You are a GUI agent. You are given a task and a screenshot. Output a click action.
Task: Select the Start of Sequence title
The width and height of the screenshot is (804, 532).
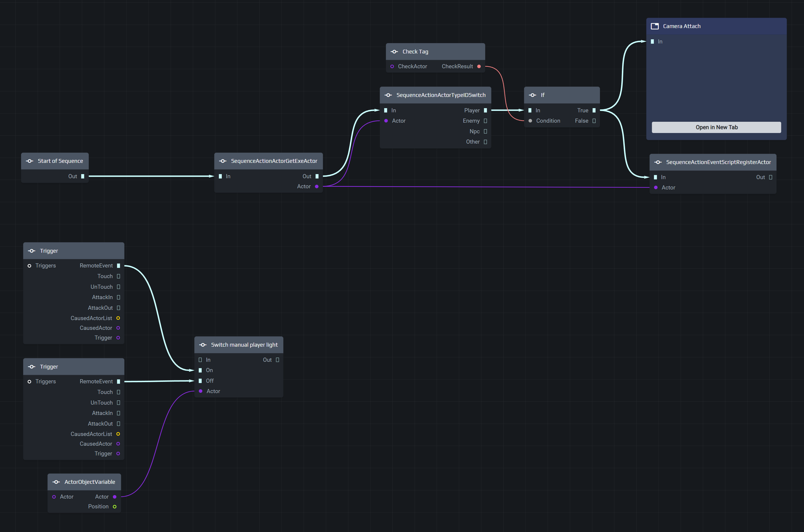[x=60, y=161]
